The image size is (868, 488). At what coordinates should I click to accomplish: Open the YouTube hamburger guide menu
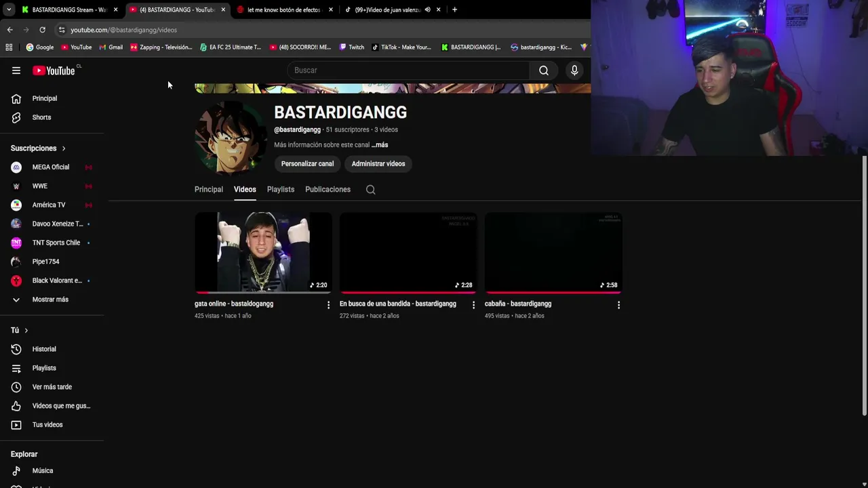pos(16,70)
